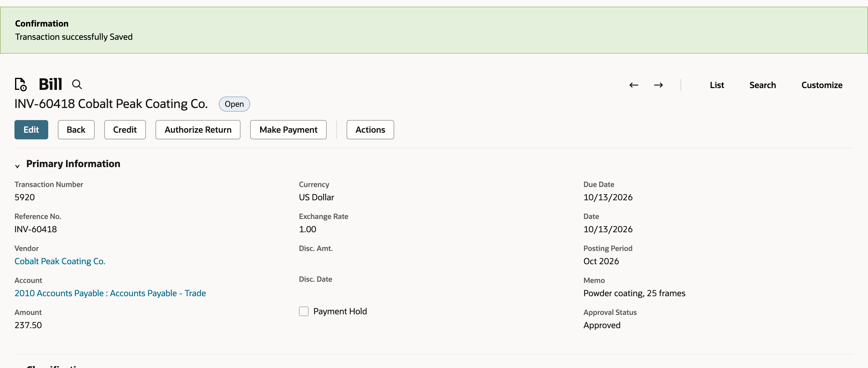The height and width of the screenshot is (368, 868).
Task: Select the amount 237.50
Action: click(x=28, y=325)
